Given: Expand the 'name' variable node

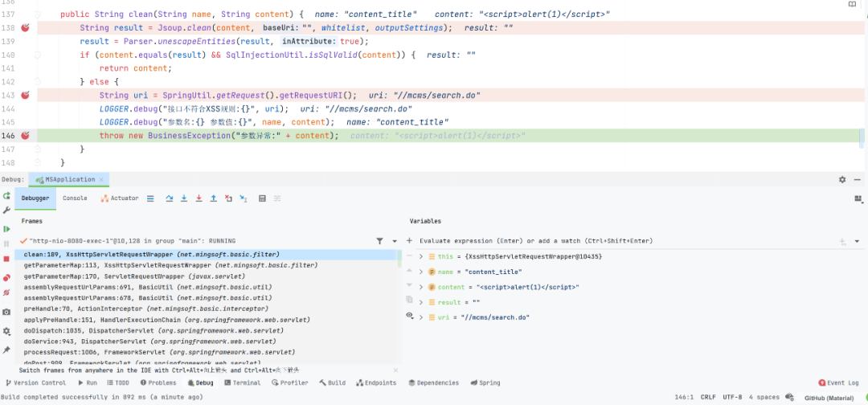Looking at the screenshot, I should point(421,272).
